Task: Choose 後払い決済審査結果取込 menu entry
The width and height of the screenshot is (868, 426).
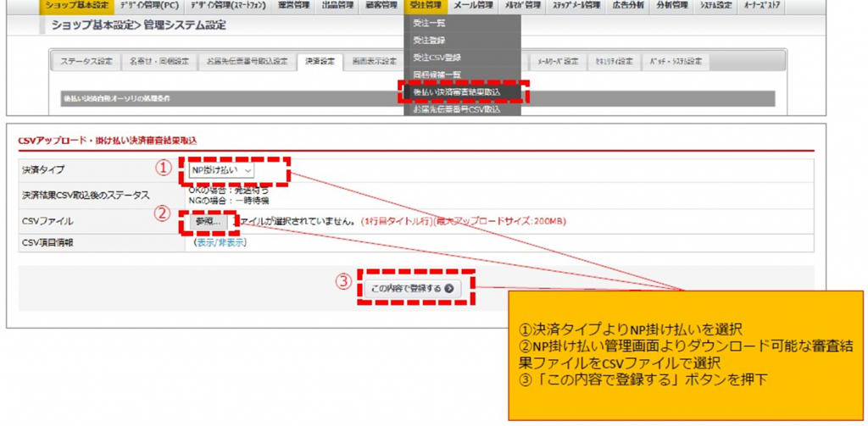Action: click(x=462, y=91)
